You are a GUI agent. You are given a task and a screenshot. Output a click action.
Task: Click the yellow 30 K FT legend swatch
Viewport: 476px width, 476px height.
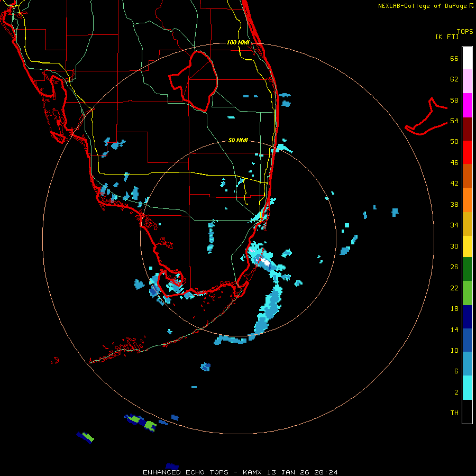467,246
